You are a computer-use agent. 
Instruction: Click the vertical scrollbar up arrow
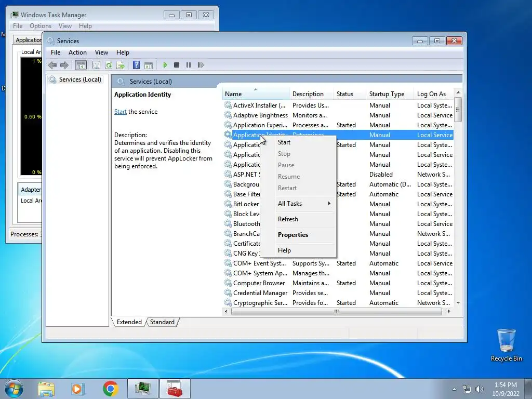458,92
